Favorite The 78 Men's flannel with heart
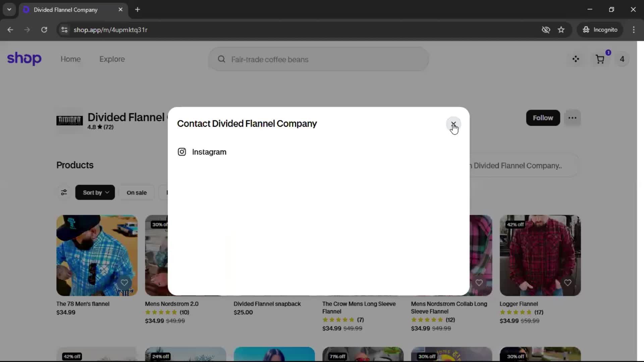Screen dimensions: 644x362 coord(124,283)
